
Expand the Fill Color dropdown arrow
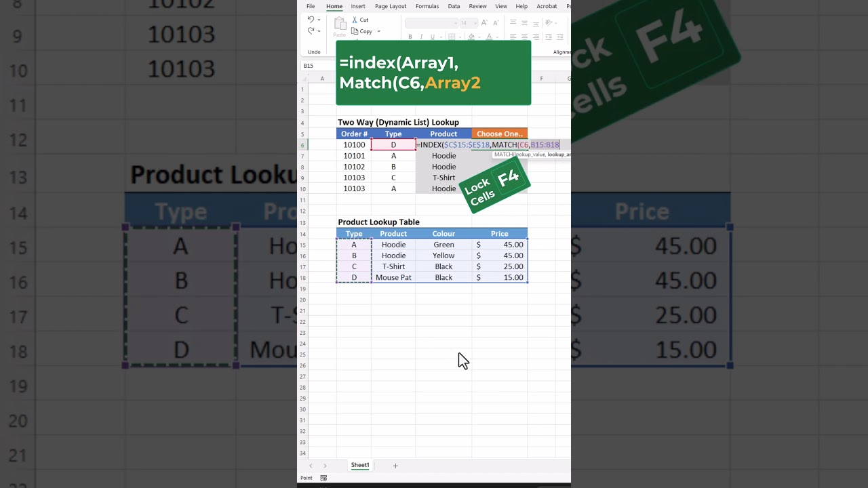479,37
